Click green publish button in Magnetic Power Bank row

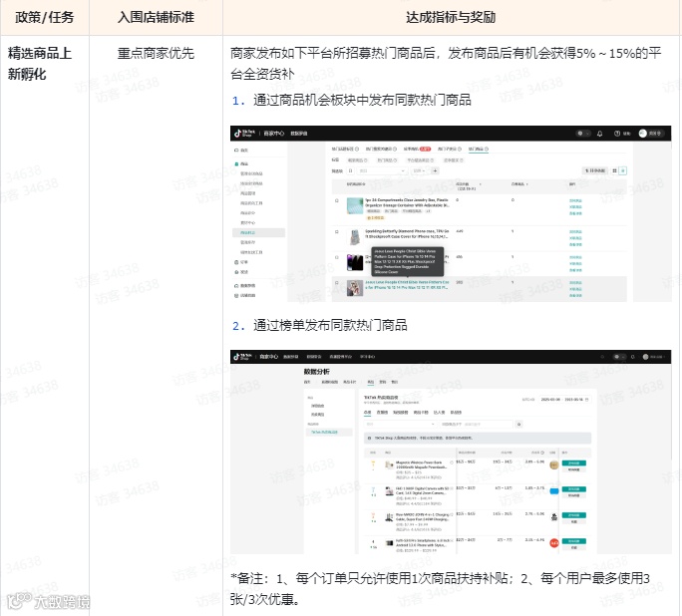(573, 462)
